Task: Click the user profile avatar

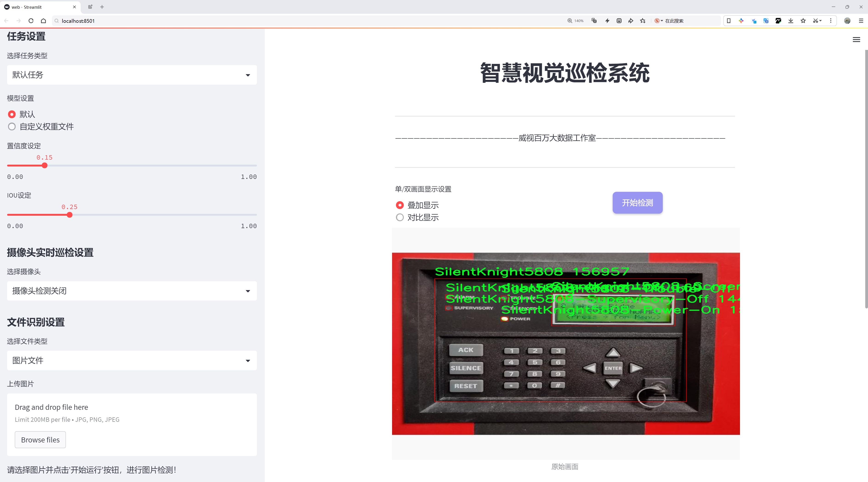Action: click(x=847, y=20)
